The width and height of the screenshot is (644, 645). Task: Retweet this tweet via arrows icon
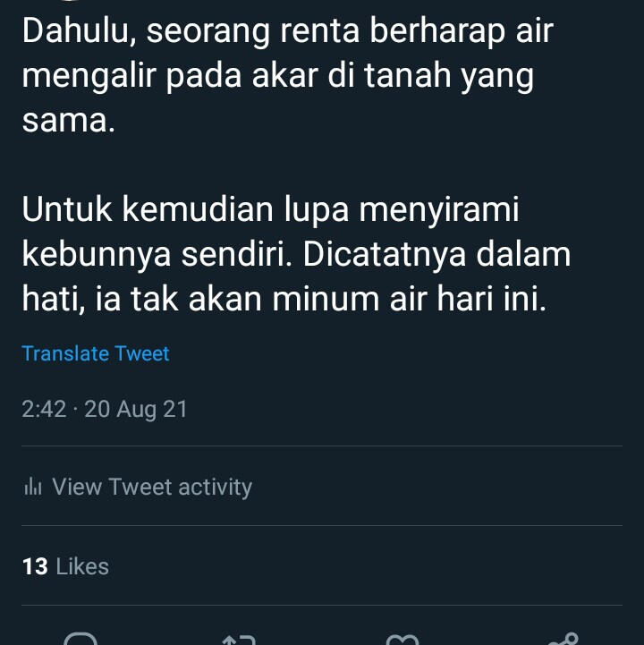(239, 640)
